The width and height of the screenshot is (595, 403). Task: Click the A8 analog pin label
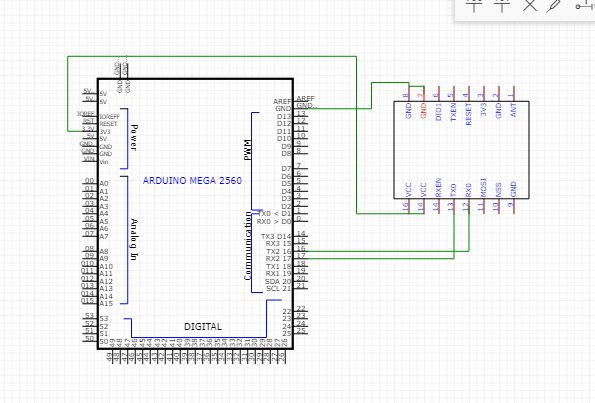(x=104, y=251)
